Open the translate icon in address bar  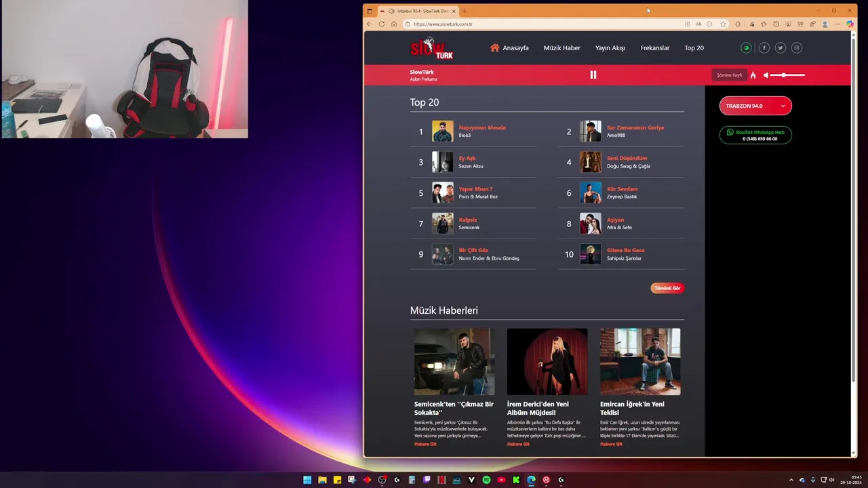click(x=698, y=24)
